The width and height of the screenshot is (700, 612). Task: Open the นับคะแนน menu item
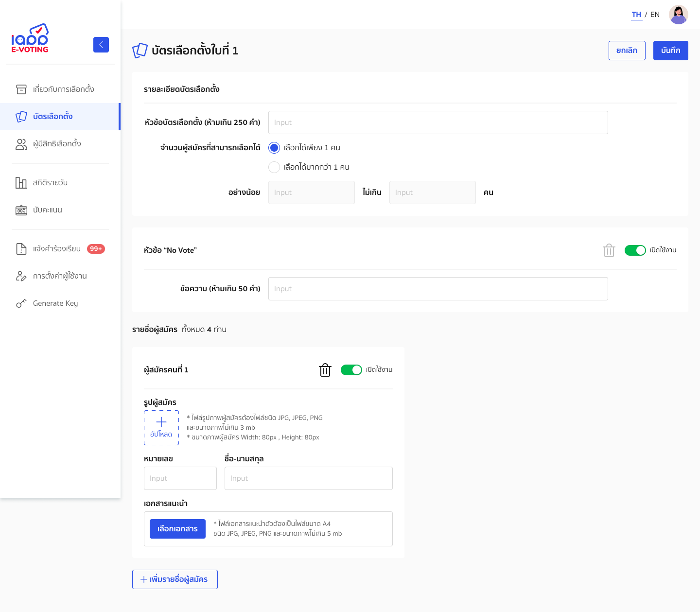click(60, 210)
